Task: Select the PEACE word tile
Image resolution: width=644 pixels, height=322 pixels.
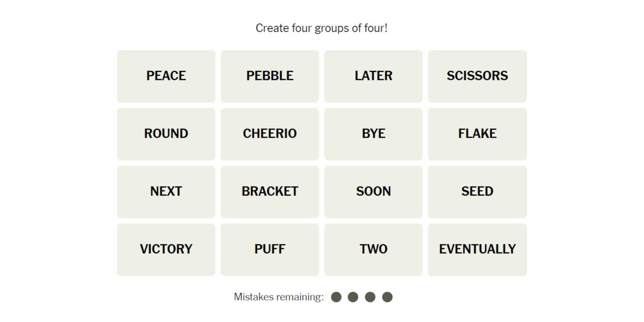Action: 166,76
